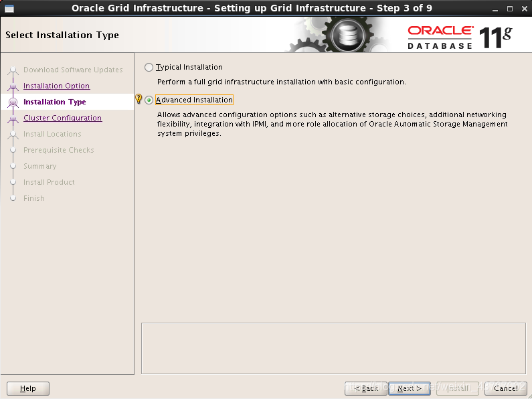Click the Select Installation Type heading

62,35
